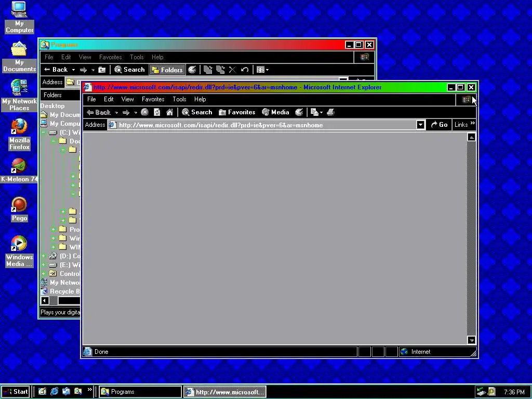Open Search in Internet Explorer toolbar

tap(197, 112)
